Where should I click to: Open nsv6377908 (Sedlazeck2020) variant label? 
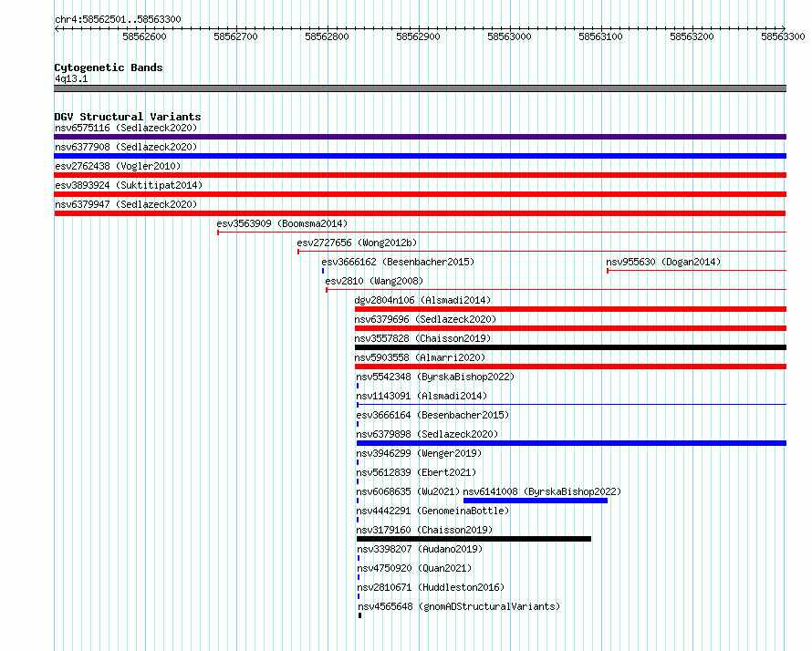tap(126, 147)
